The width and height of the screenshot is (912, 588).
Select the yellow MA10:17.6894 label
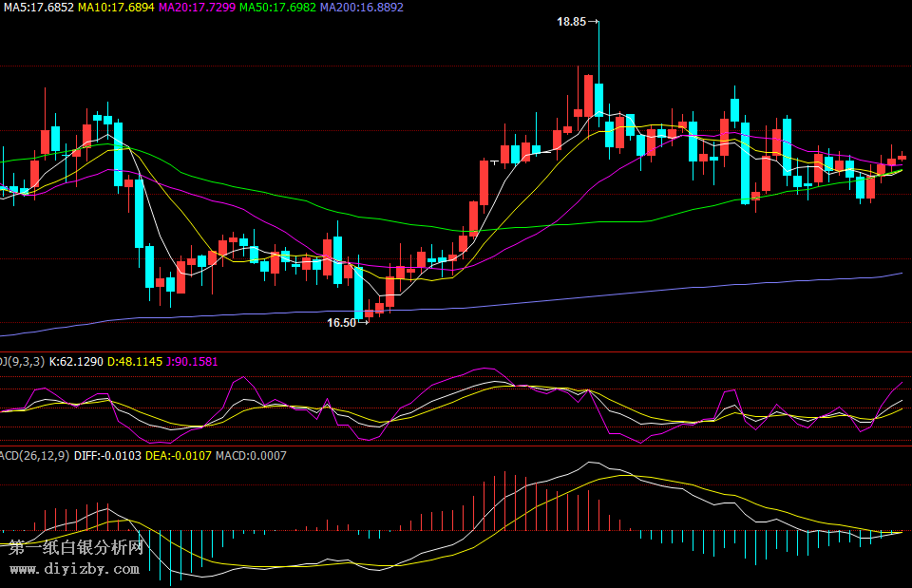(116, 8)
